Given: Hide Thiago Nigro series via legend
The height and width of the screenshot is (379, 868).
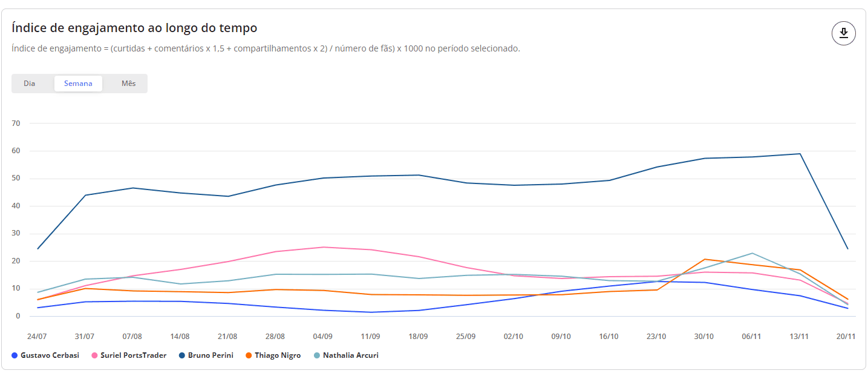Looking at the screenshot, I should tap(277, 355).
